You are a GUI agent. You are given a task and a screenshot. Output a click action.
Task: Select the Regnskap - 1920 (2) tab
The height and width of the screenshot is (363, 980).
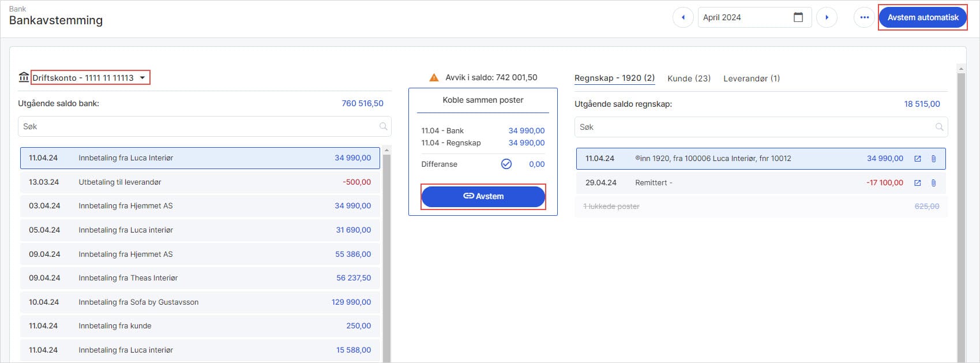coord(614,78)
